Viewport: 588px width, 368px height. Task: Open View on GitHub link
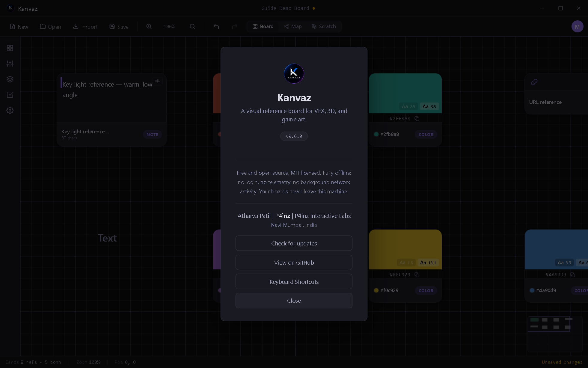[x=294, y=263]
